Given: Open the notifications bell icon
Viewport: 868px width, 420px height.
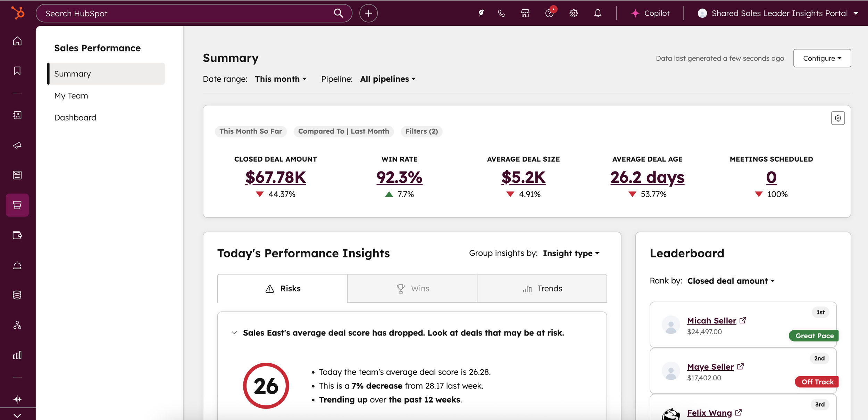Looking at the screenshot, I should (598, 13).
